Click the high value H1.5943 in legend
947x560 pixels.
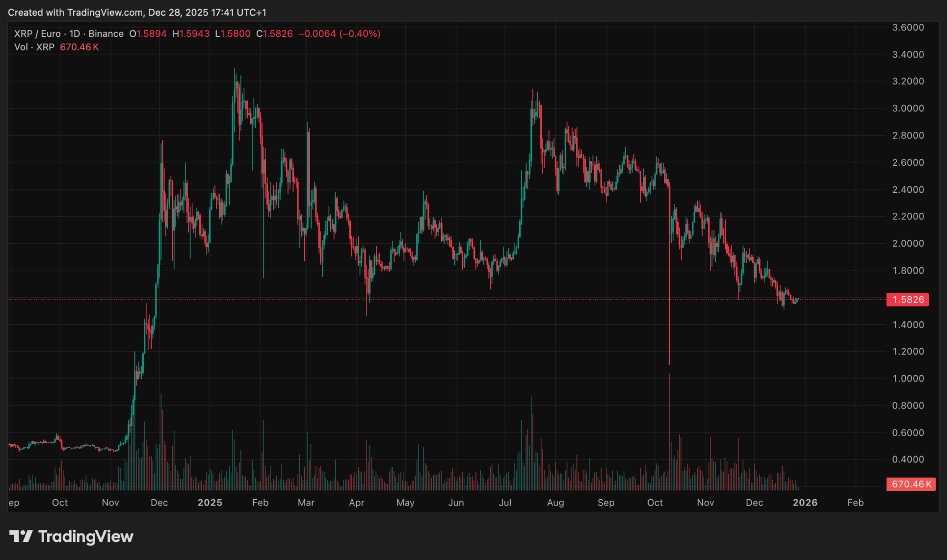191,34
